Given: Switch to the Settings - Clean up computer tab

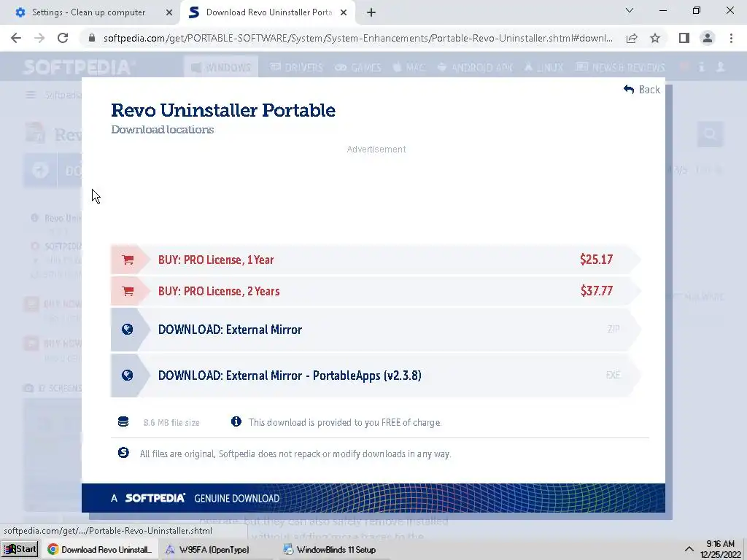Looking at the screenshot, I should tap(90, 12).
